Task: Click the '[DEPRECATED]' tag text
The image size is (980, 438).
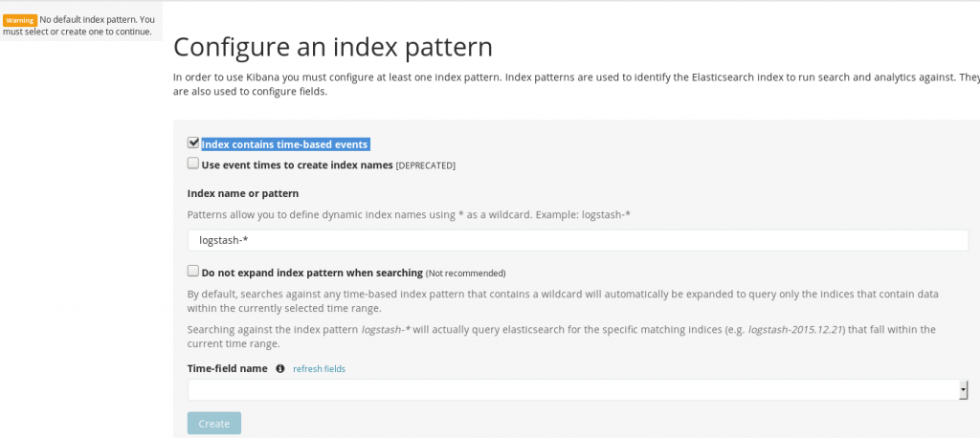Action: [x=426, y=165]
